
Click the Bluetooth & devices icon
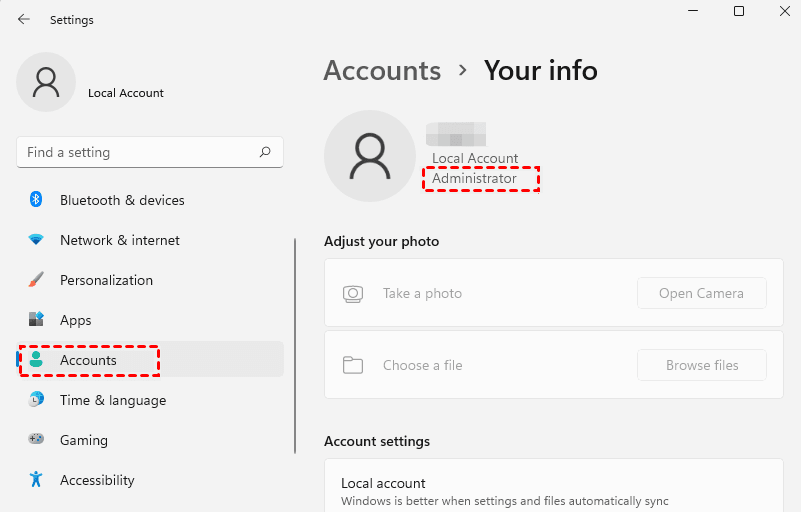(x=36, y=200)
